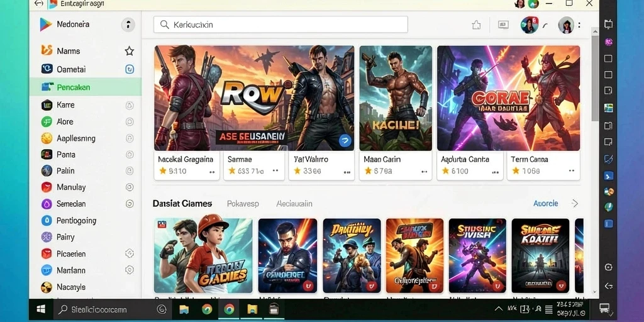Toggle the circle indicator beside Semeclan

point(130,204)
